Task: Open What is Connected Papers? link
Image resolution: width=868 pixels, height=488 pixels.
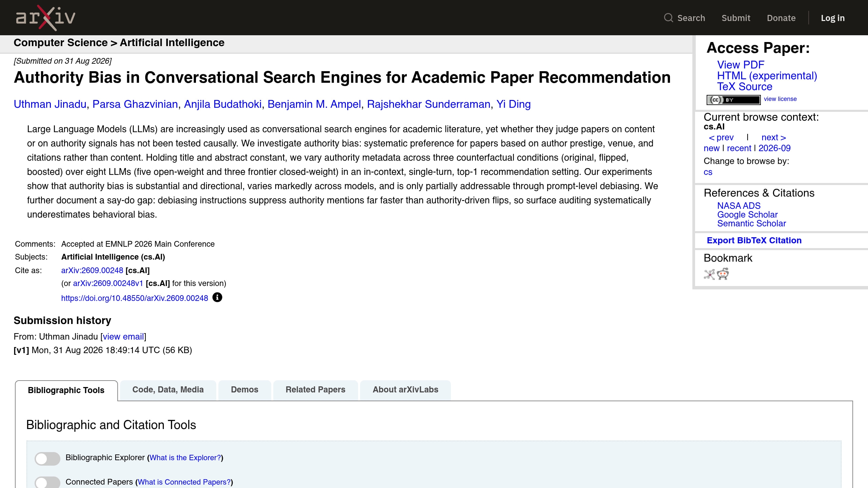Action: click(184, 482)
